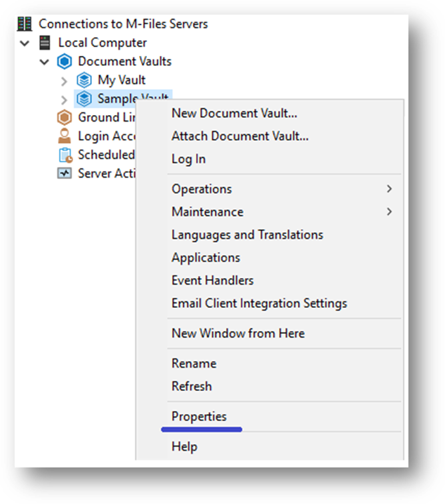This screenshot has width=445, height=504.
Task: Select the Local Computer tree item
Action: tap(102, 43)
